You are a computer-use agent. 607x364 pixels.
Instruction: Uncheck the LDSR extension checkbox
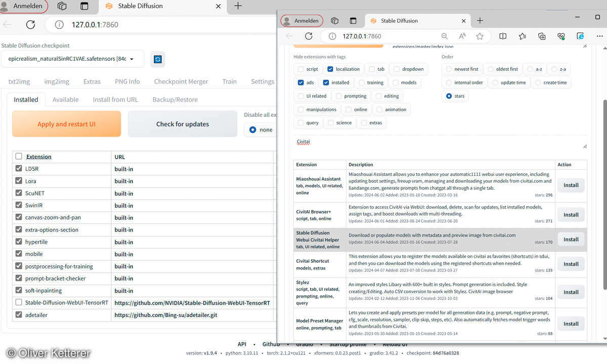pos(19,169)
